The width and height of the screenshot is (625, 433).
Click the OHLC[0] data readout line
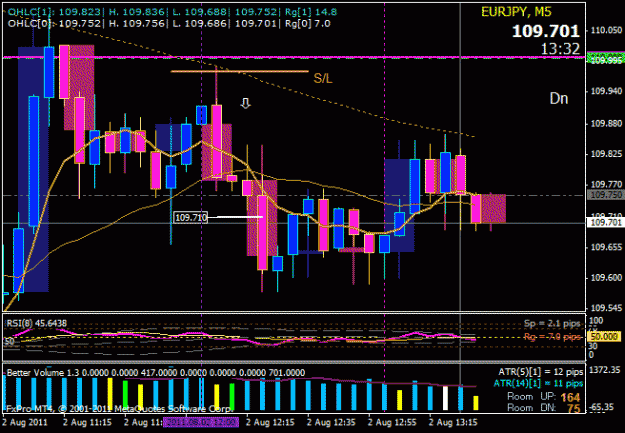(x=169, y=24)
